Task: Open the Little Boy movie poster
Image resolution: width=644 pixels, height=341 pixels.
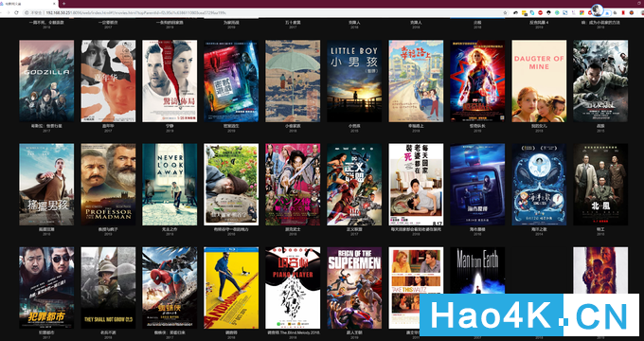Action: 354,81
